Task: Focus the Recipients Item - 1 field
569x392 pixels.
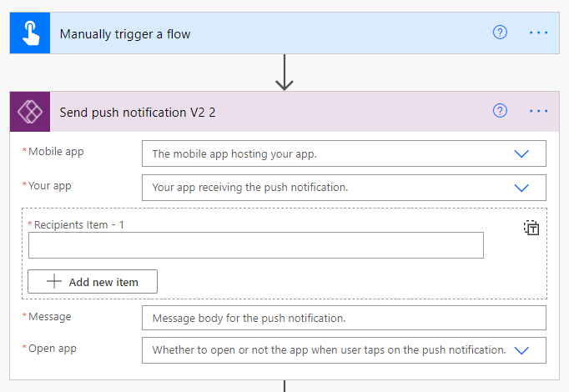Action: 255,245
